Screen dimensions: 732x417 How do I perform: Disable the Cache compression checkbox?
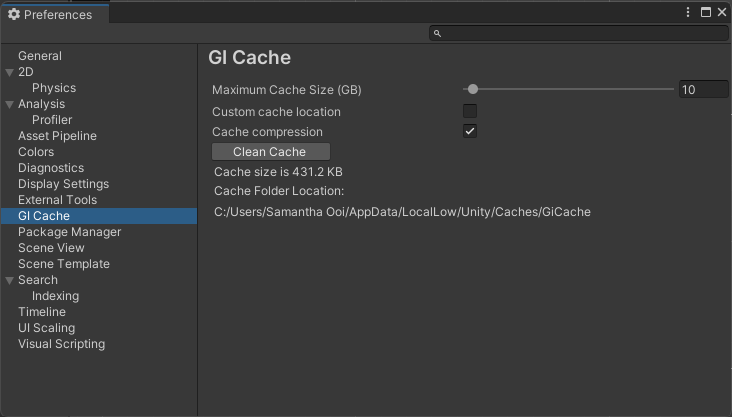click(x=470, y=131)
